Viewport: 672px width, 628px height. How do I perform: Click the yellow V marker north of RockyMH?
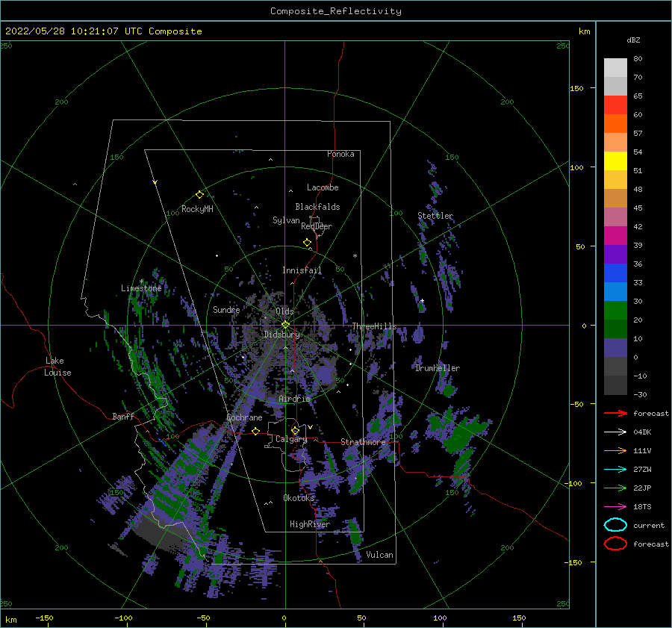click(x=155, y=182)
